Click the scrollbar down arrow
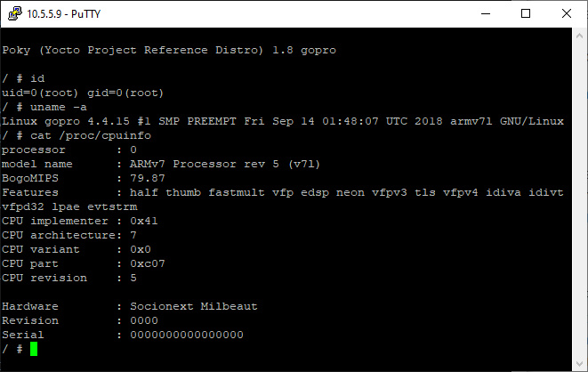 tap(579, 364)
